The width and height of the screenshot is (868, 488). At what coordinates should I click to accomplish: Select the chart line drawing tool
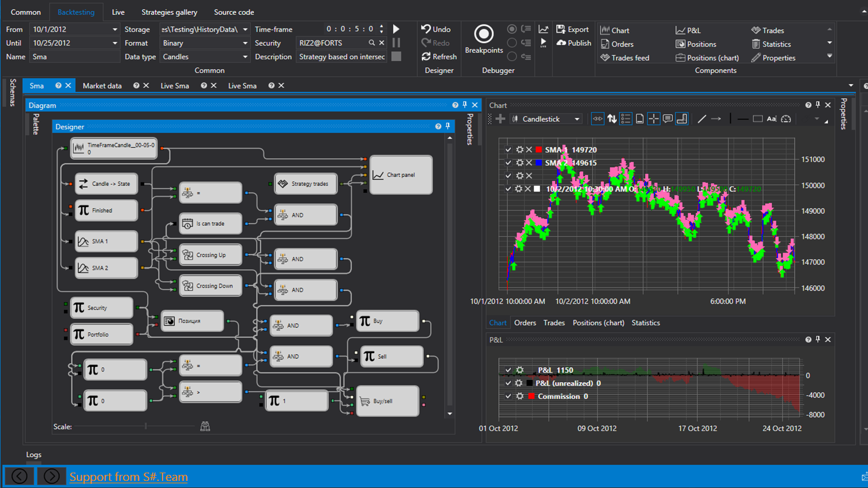tap(702, 119)
